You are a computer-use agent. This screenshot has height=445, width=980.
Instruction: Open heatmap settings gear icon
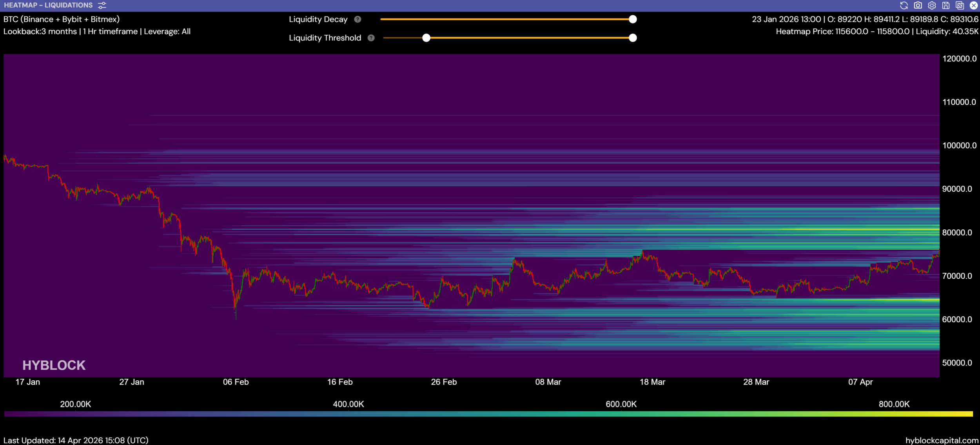coord(932,5)
